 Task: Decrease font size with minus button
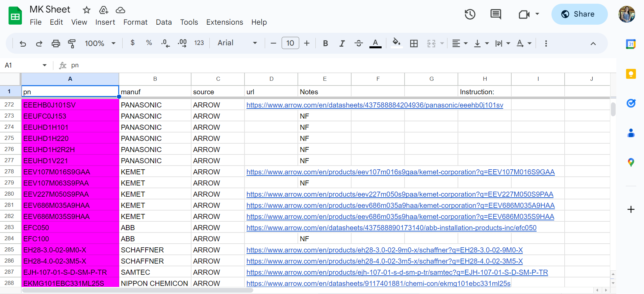point(274,43)
